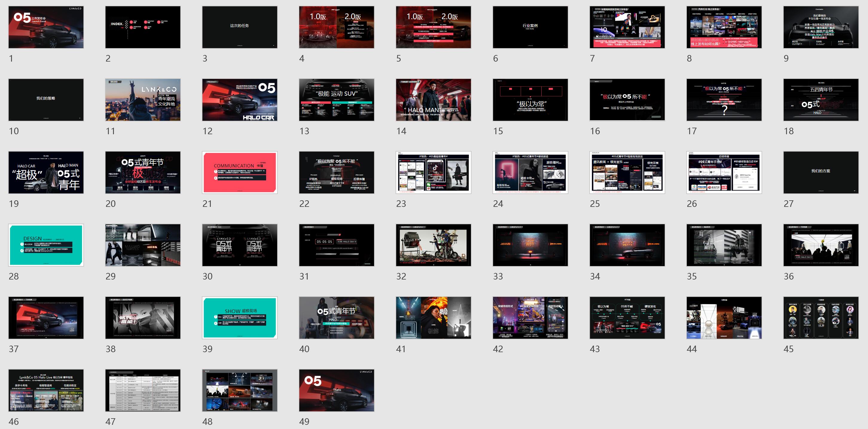Screen dimensions: 868x429
Task: Pick slide 36 with the crowd silhouettes
Action: (x=821, y=245)
